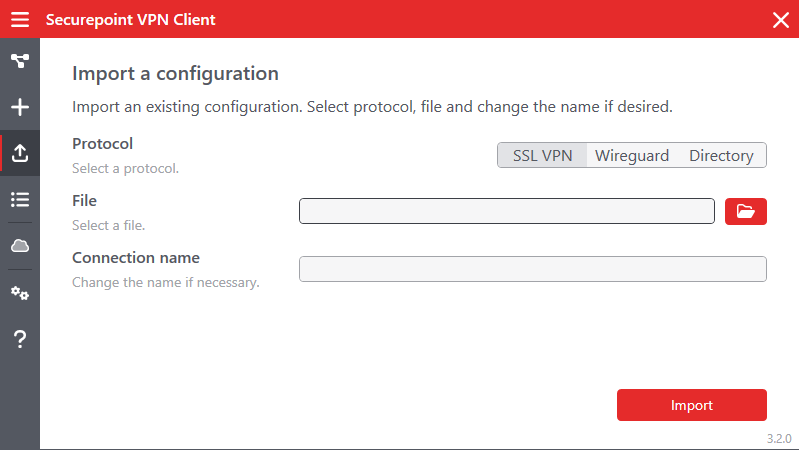This screenshot has height=450, width=799.
Task: Focus the File path input field
Action: click(506, 211)
